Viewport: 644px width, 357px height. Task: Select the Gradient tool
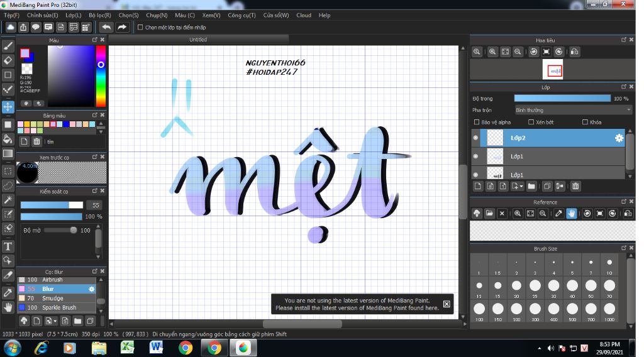point(8,153)
